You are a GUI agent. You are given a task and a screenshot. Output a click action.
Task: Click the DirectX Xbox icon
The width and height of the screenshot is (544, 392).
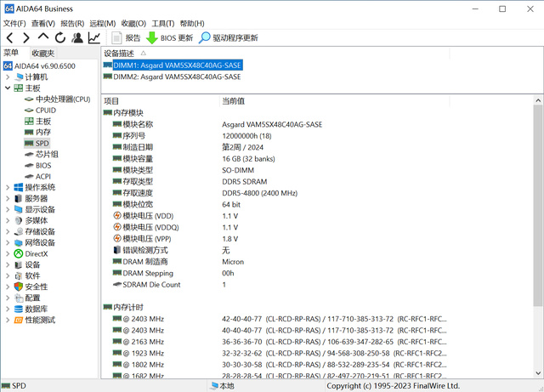coord(19,253)
